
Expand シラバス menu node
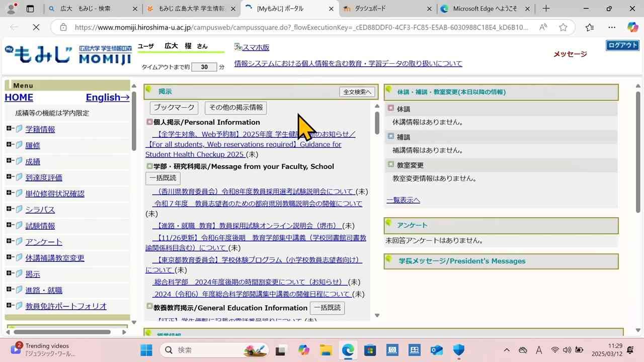pos(9,209)
